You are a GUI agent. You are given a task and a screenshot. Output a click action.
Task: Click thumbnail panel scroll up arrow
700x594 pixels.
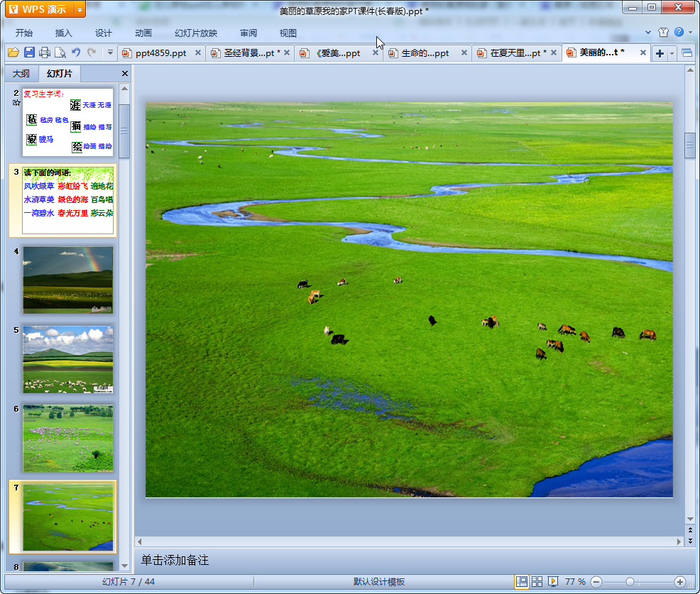pyautogui.click(x=124, y=89)
